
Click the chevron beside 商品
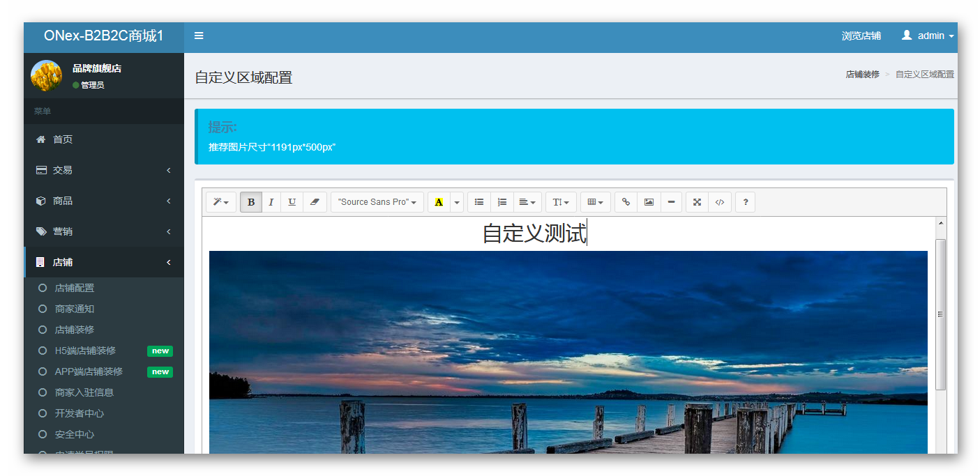pyautogui.click(x=169, y=201)
